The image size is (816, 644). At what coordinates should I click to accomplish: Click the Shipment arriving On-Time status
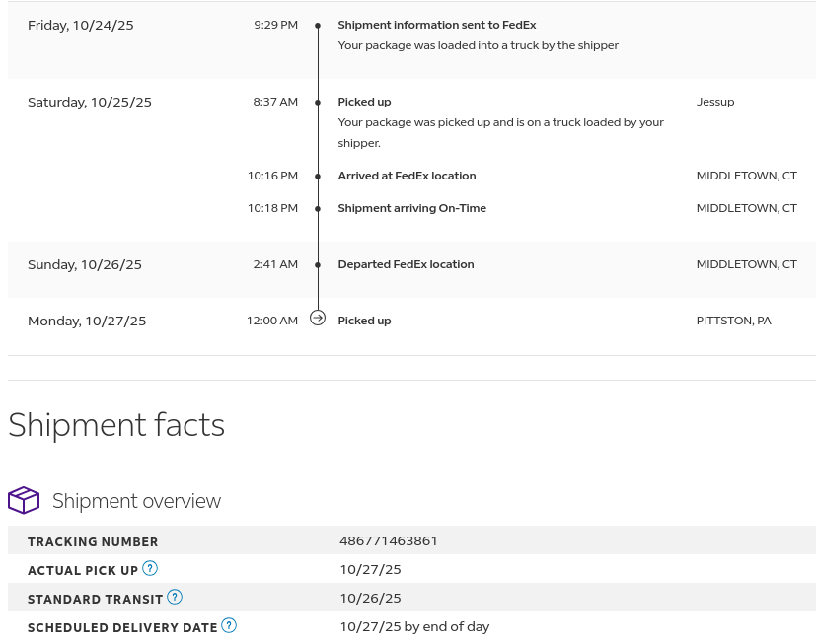coord(411,208)
